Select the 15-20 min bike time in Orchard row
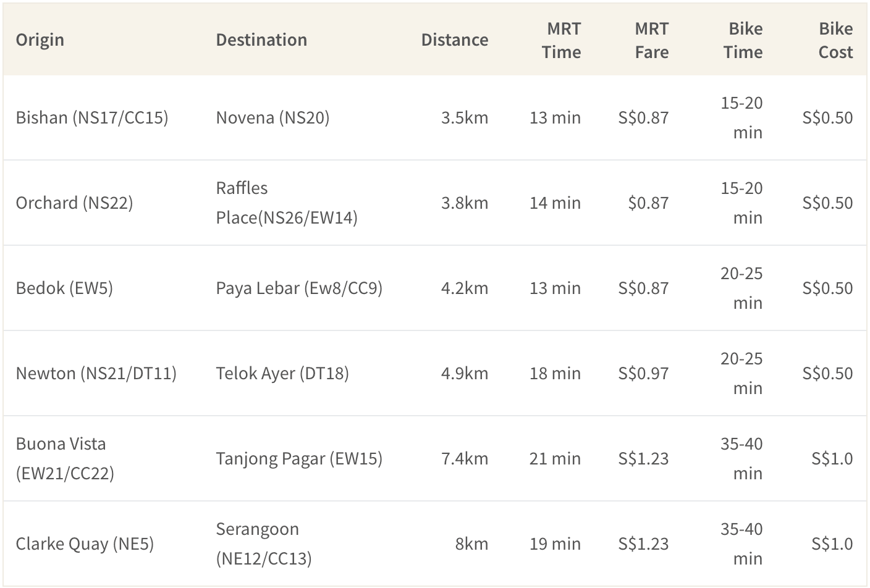The width and height of the screenshot is (870, 588). pyautogui.click(x=742, y=203)
